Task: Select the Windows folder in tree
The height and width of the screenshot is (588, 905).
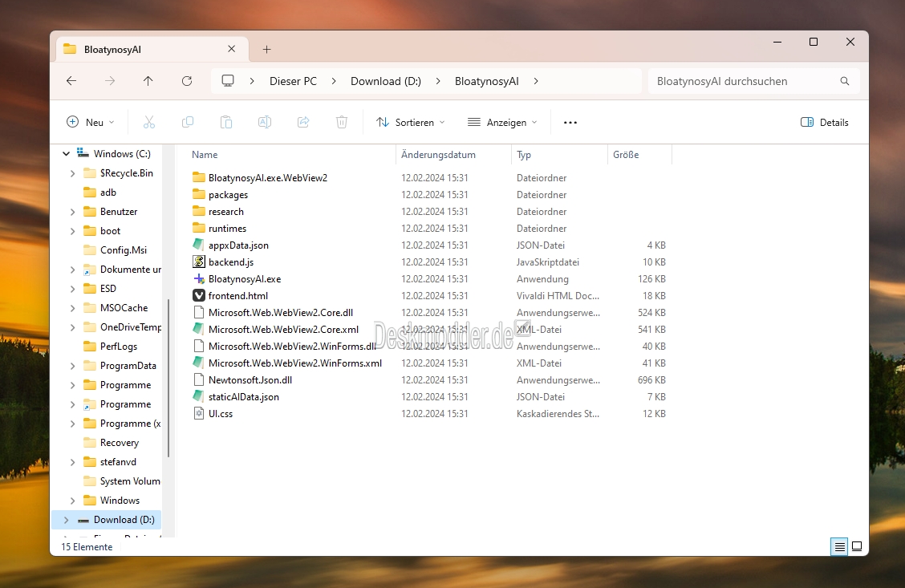Action: coord(120,501)
